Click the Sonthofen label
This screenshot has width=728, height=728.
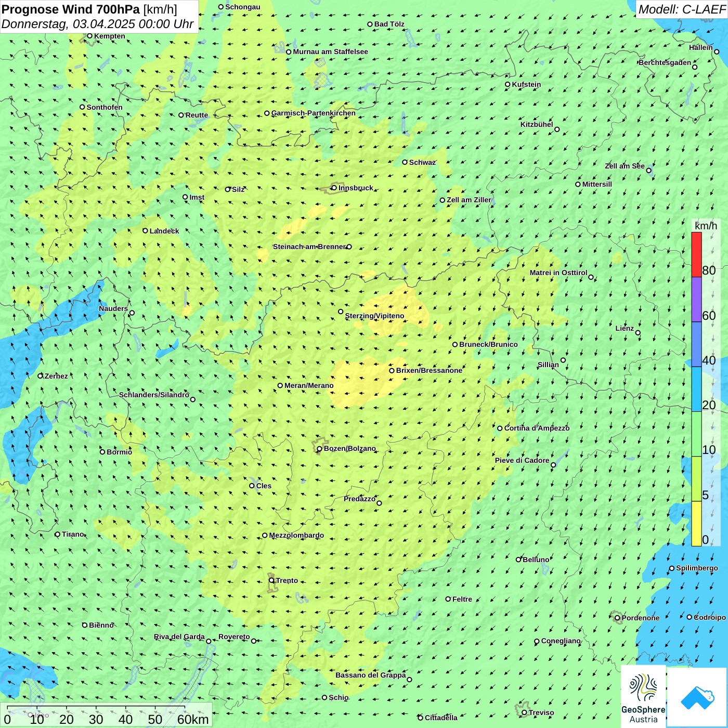(x=105, y=107)
